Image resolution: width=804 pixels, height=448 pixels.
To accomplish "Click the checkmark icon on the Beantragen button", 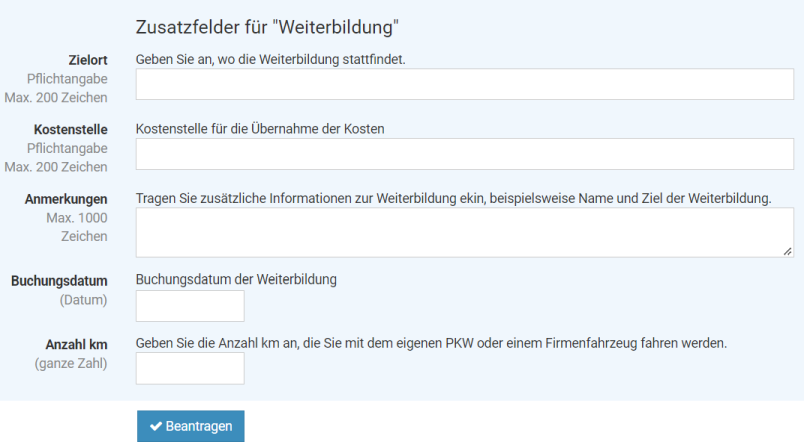I will [156, 427].
